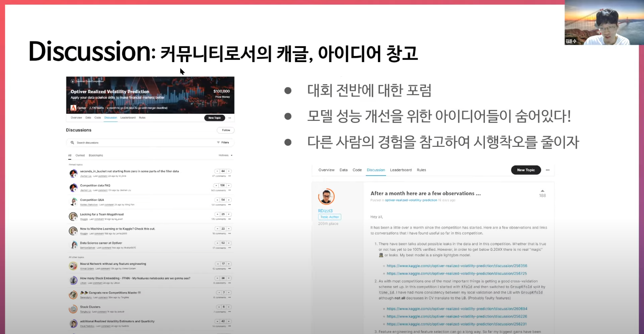Click the left New Topic button
Viewport: 644px width, 334px height.
tap(214, 118)
